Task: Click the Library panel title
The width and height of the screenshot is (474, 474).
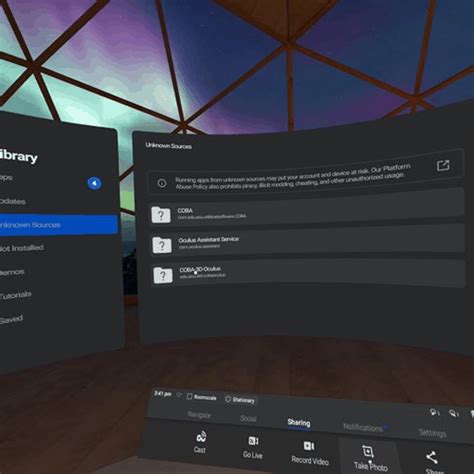Action: coord(18,156)
